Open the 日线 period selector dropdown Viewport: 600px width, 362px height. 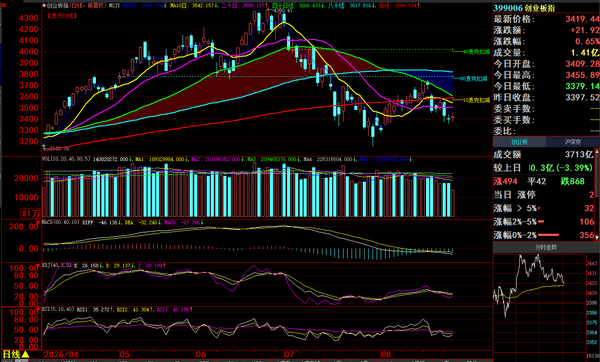tap(16, 354)
